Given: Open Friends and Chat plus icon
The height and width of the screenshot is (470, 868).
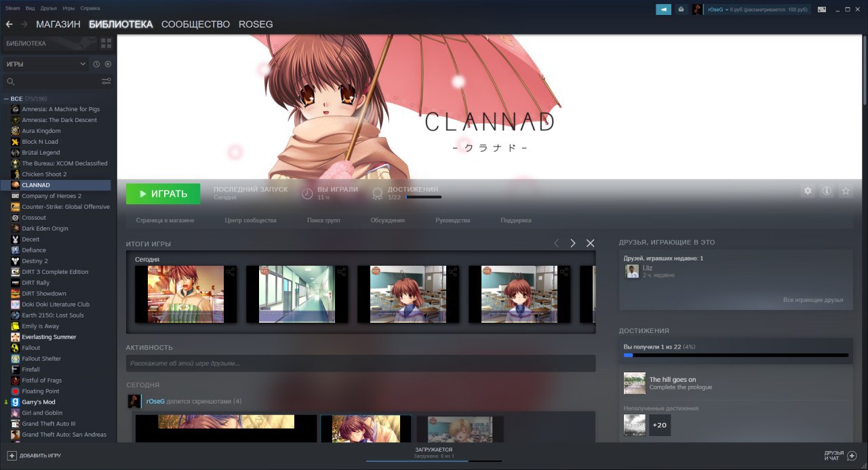Looking at the screenshot, I should point(852,456).
